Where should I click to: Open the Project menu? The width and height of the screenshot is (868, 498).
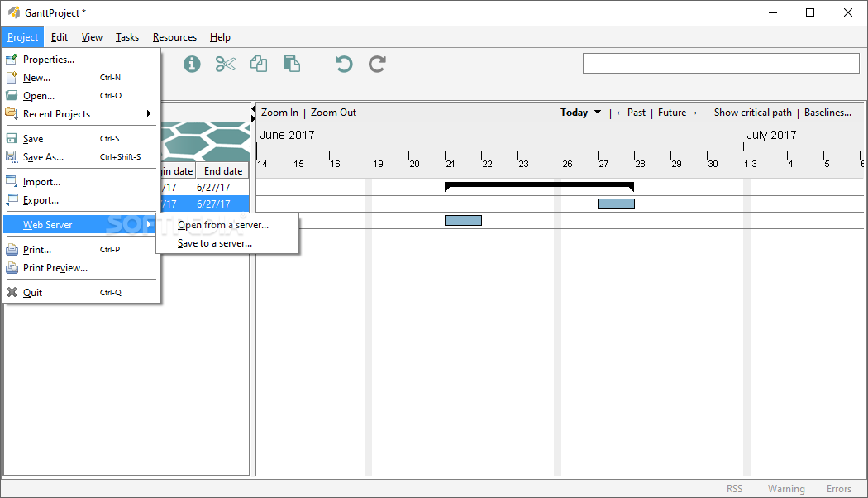[x=22, y=37]
